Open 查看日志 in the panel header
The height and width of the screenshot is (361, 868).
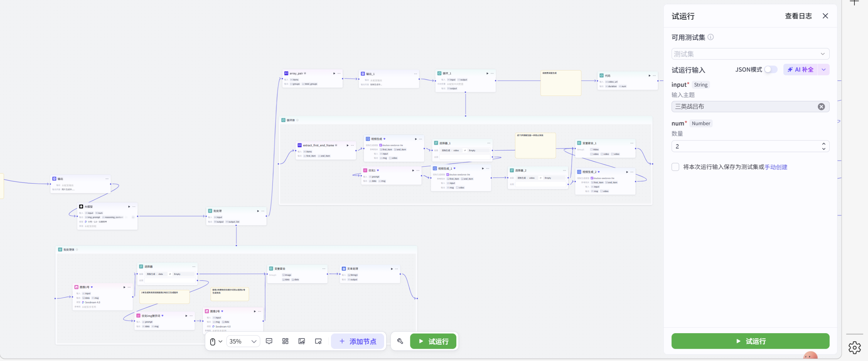798,16
